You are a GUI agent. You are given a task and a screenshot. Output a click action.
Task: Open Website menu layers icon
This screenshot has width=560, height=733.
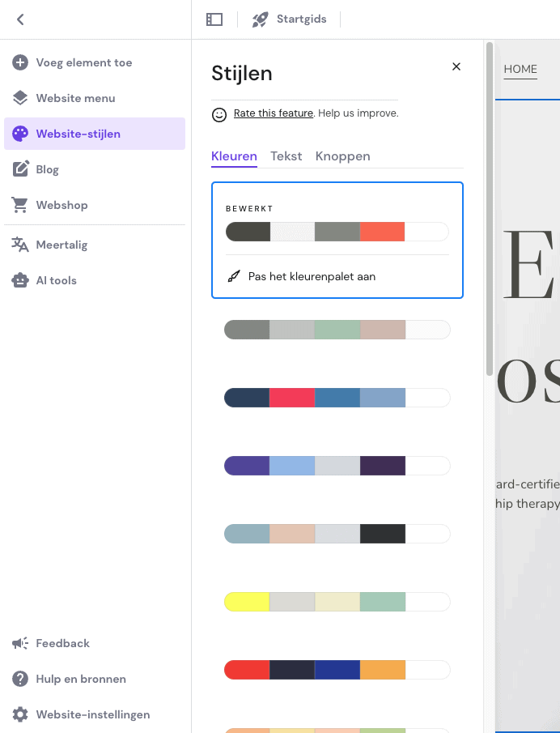(20, 98)
